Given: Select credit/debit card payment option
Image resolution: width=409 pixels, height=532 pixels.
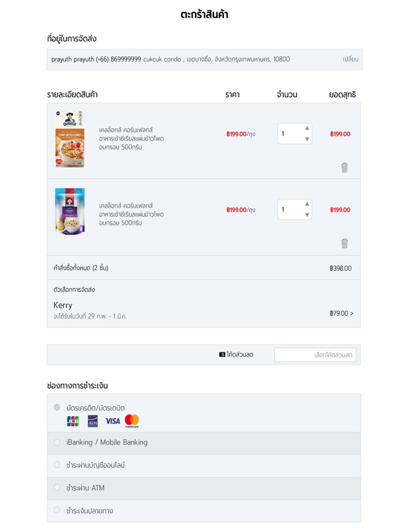Looking at the screenshot, I should (x=57, y=407).
